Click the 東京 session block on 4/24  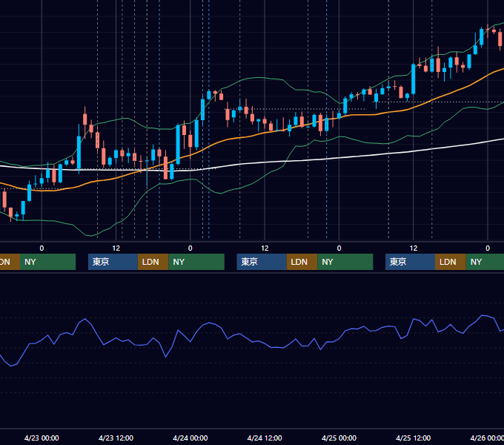262,262
